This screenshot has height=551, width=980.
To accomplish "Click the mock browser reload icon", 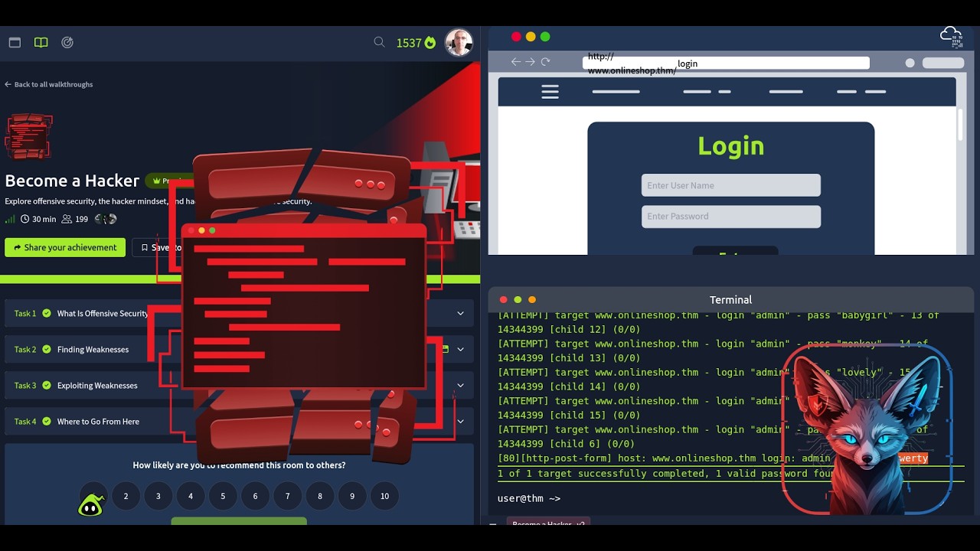I will click(x=545, y=62).
